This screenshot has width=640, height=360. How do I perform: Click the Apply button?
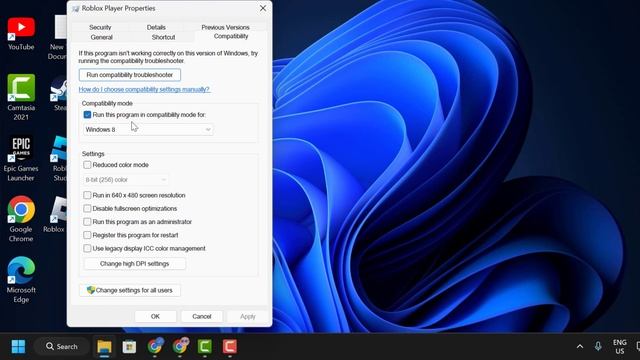coord(248,316)
